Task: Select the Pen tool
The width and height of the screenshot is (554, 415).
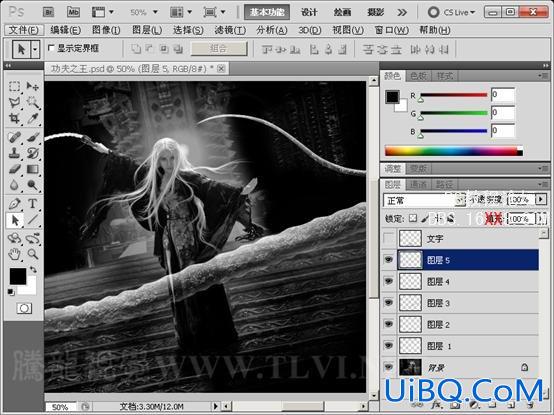Action: (14, 203)
